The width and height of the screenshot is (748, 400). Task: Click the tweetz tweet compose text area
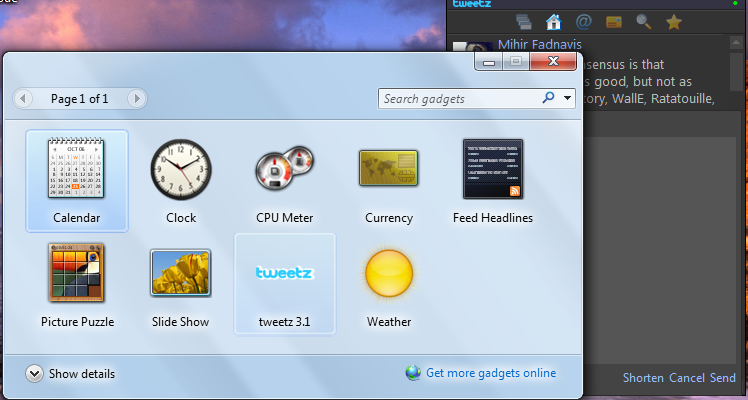[x=661, y=250]
